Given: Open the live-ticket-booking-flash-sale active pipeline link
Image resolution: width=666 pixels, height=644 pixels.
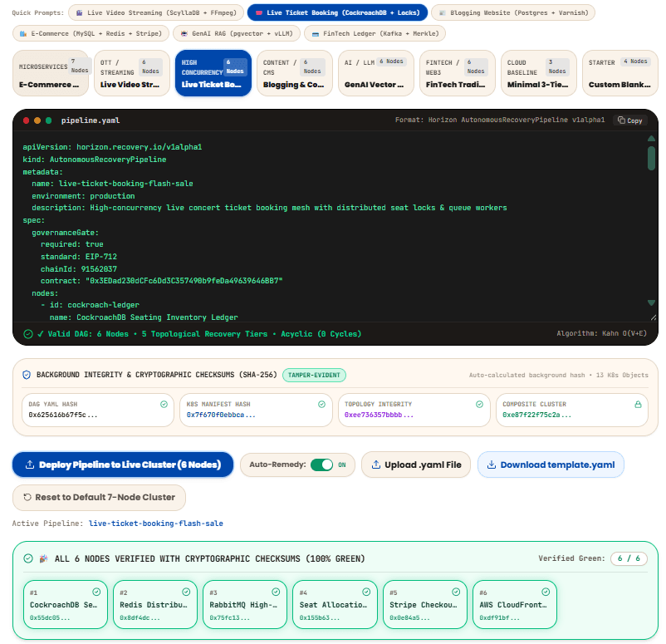Looking at the screenshot, I should click(x=156, y=524).
